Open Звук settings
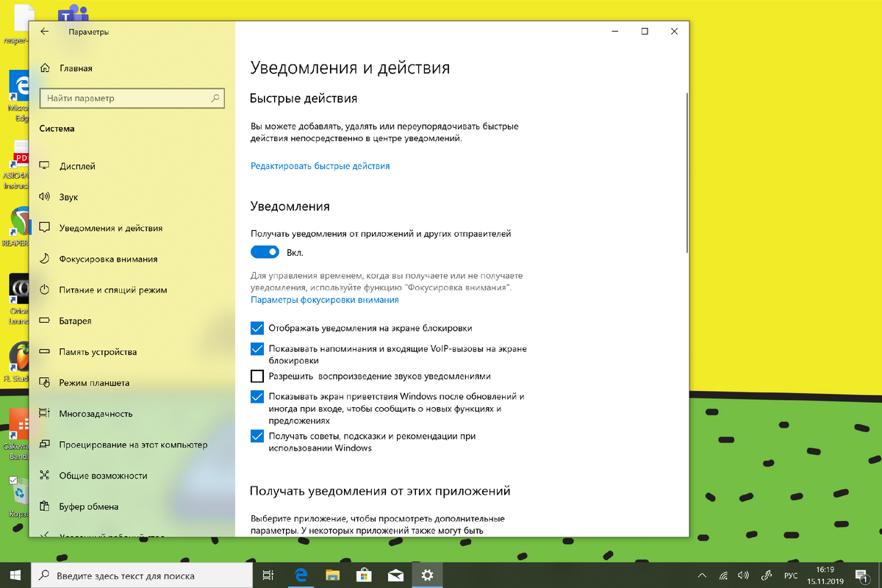 click(68, 198)
